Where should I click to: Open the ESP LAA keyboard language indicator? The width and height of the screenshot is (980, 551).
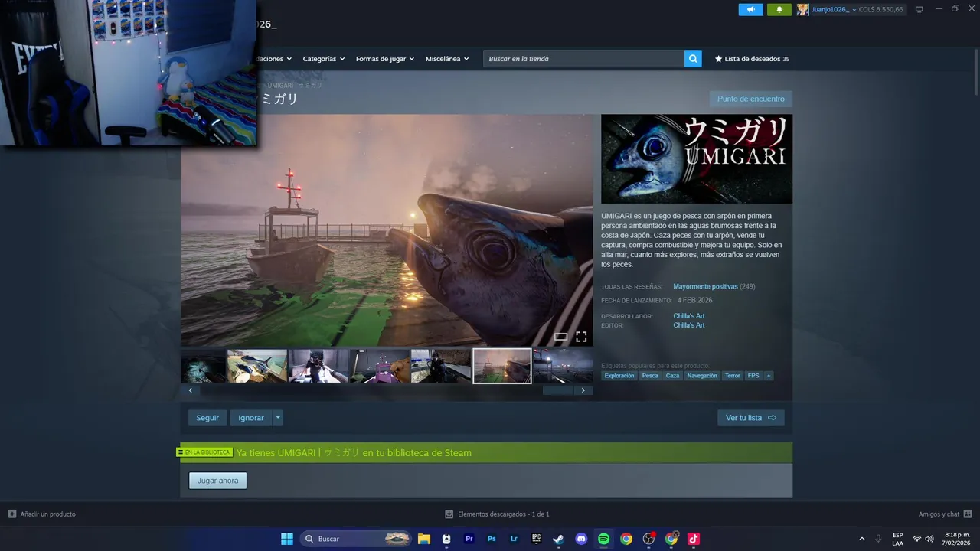tap(897, 539)
